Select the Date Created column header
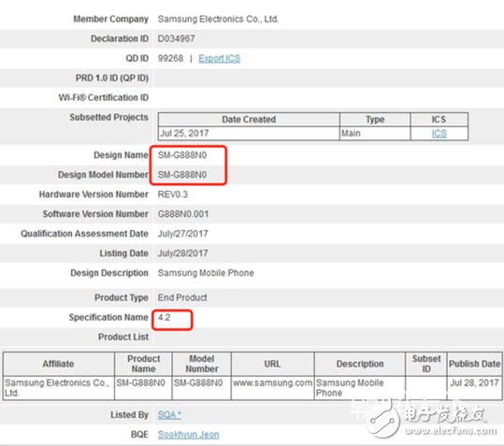Image resolution: width=504 pixels, height=446 pixels. click(x=249, y=120)
